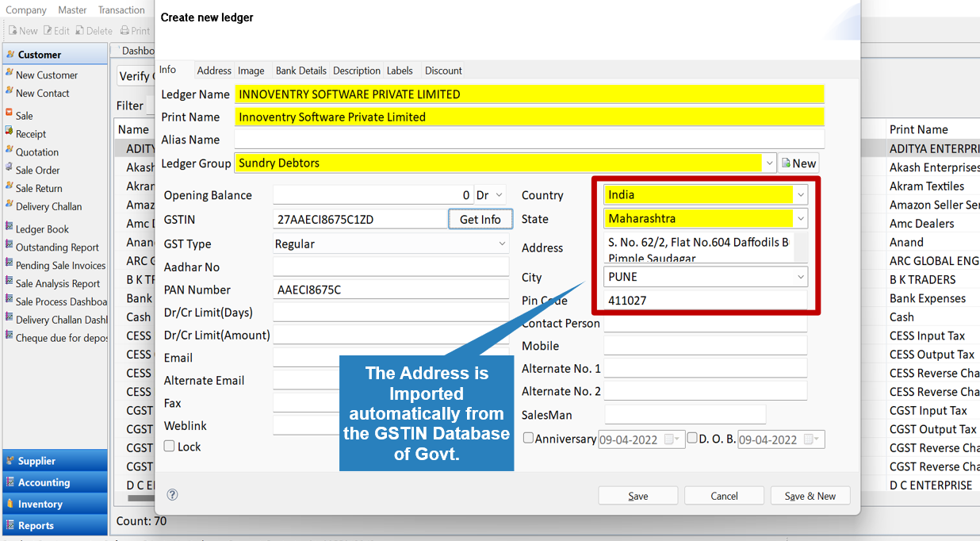The width and height of the screenshot is (980, 541).
Task: Click the Save & New button
Action: click(810, 496)
